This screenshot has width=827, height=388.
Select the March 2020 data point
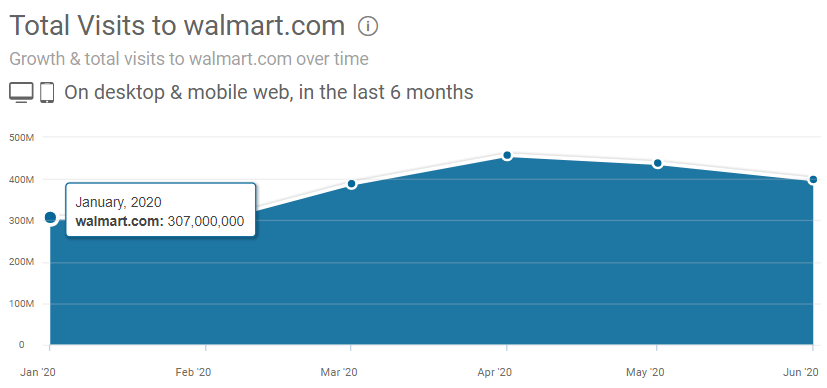(352, 184)
